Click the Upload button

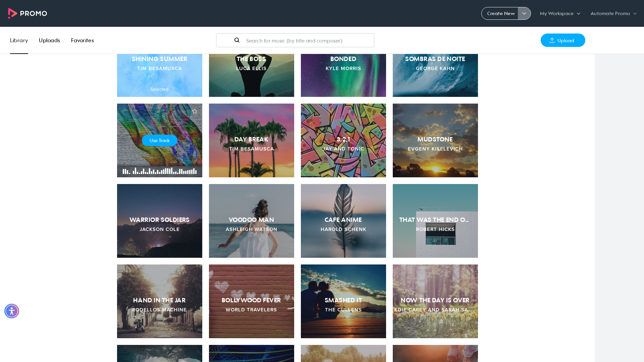tap(563, 40)
